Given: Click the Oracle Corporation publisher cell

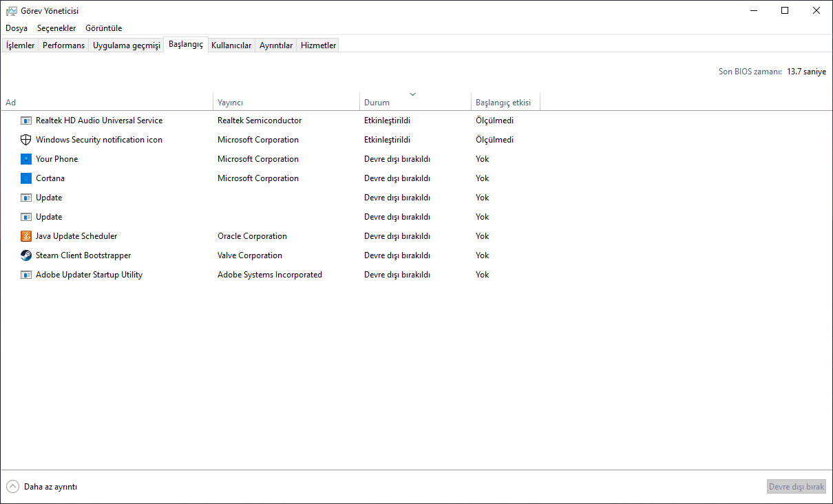Looking at the screenshot, I should click(x=252, y=236).
